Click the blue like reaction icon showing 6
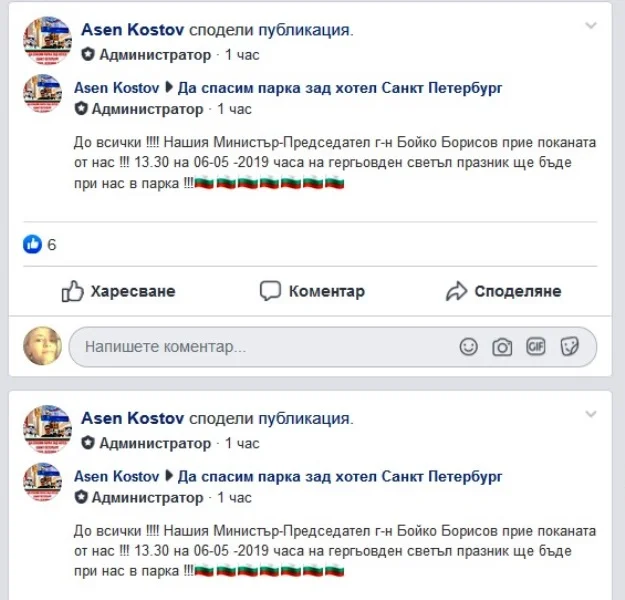The width and height of the screenshot is (625, 600). click(x=32, y=244)
